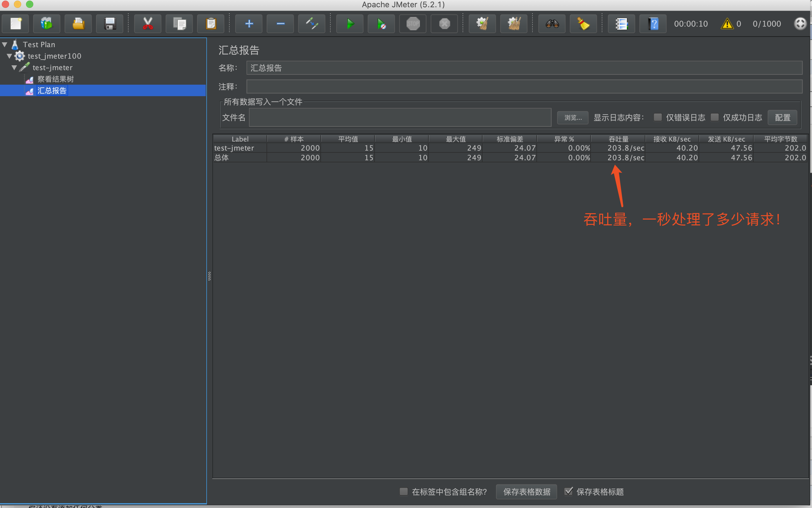The height and width of the screenshot is (508, 812).
Task: Click the Toggle enable/disable icon
Action: [x=312, y=24]
